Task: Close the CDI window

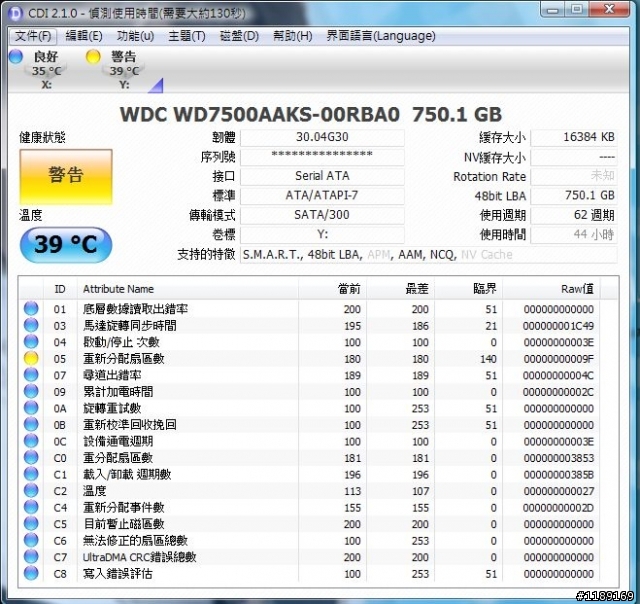Action: (x=610, y=9)
